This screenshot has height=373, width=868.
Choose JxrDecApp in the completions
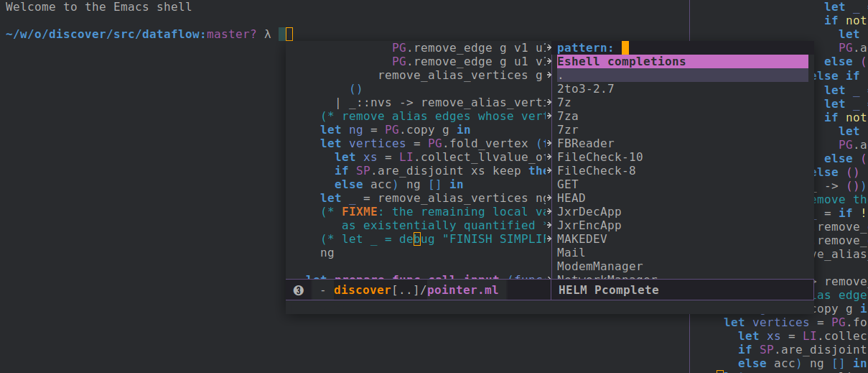coord(589,212)
